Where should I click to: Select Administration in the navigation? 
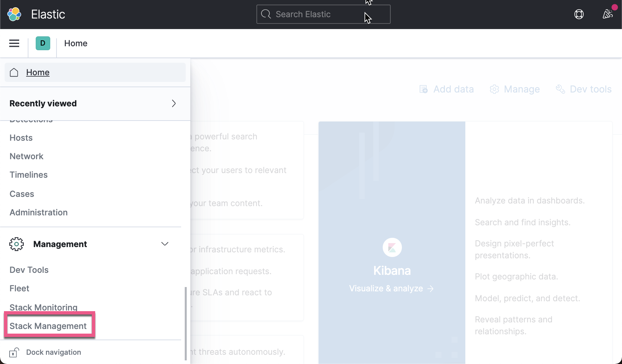38,212
